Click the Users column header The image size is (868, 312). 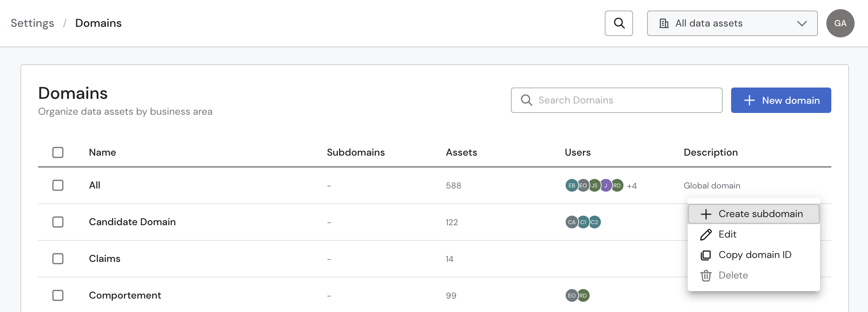tap(578, 152)
